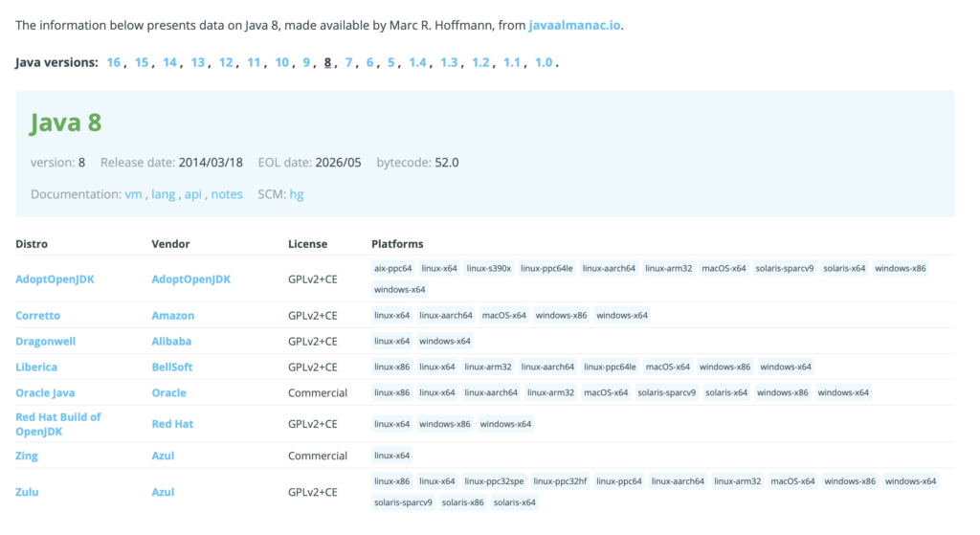The height and width of the screenshot is (535, 980).
Task: Open the lang documentation link
Action: pyautogui.click(x=163, y=194)
